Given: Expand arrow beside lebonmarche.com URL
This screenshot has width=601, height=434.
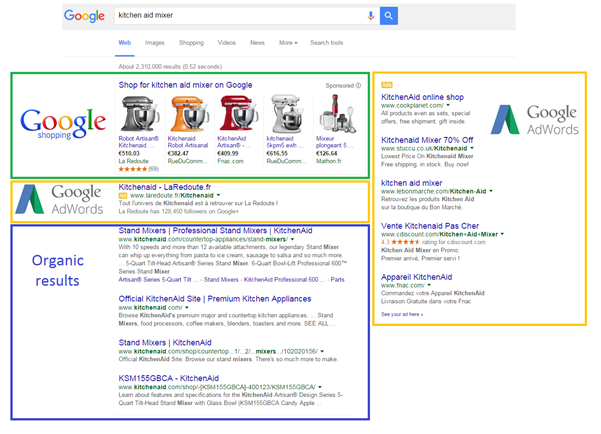Looking at the screenshot, I should [491, 191].
